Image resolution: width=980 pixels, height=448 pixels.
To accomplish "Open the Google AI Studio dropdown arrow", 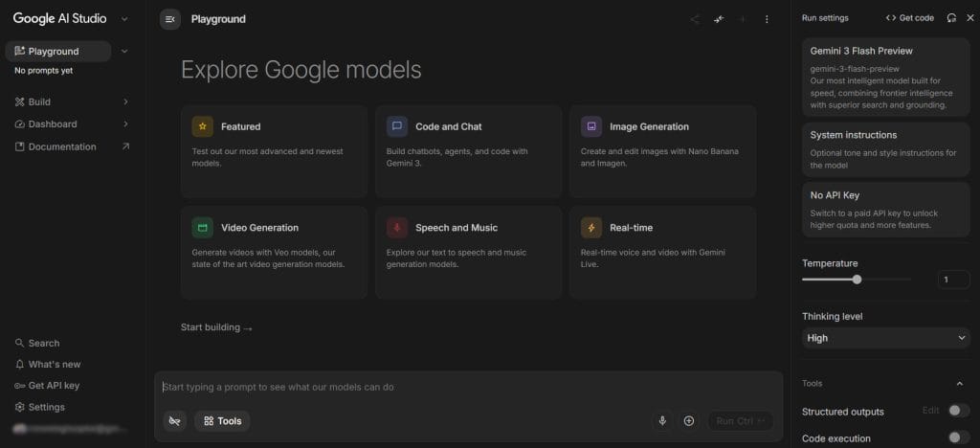I will (x=124, y=19).
